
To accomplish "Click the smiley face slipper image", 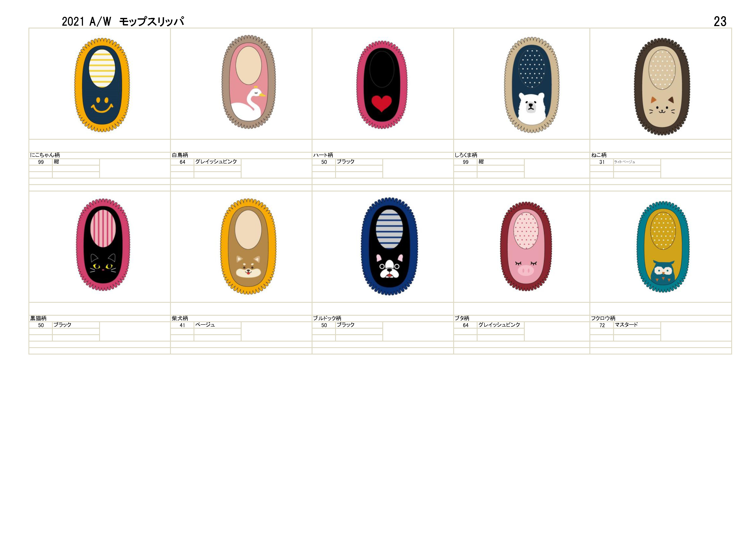I will pos(102,85).
